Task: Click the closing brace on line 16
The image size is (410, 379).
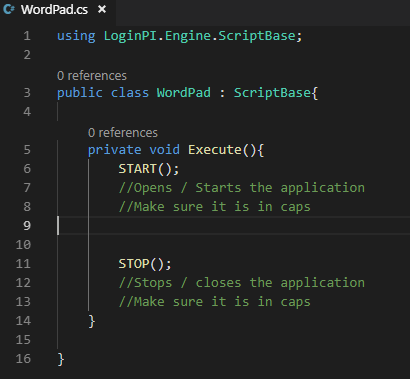Action: 61,359
